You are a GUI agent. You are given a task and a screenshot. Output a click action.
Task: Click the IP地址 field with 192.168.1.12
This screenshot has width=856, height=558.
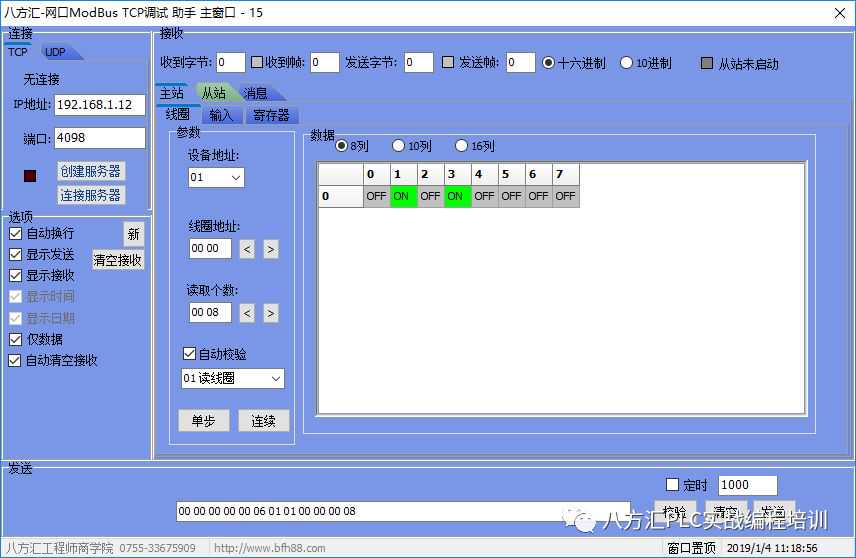click(x=100, y=105)
